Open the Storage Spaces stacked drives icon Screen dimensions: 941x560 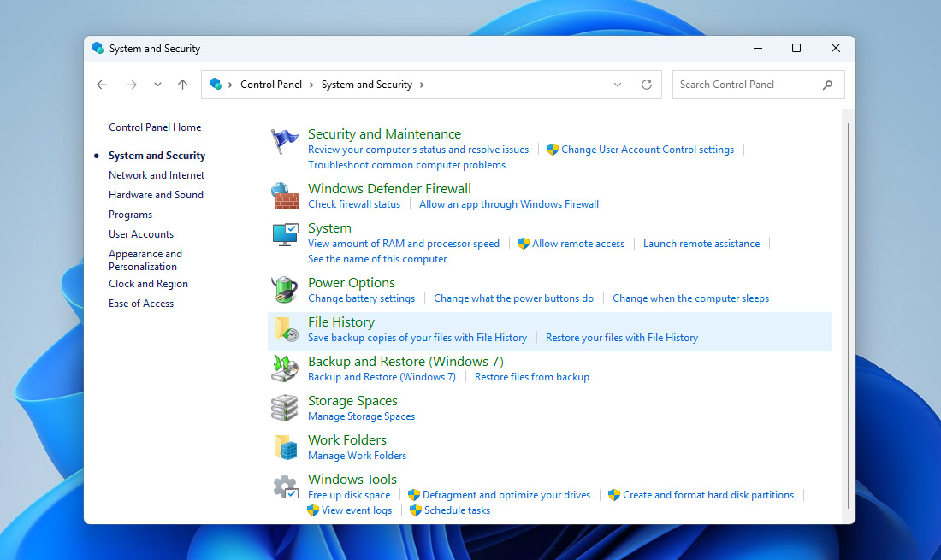click(285, 407)
